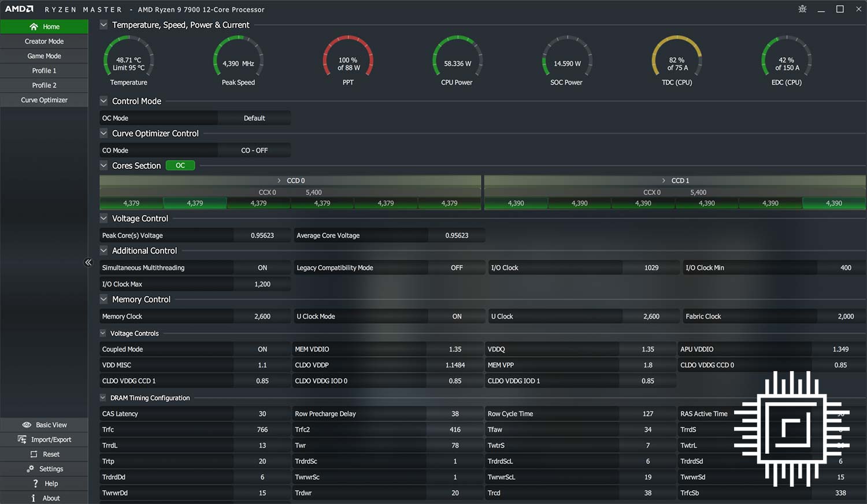Collapse the Cores Section
867x504 pixels.
[x=103, y=165]
